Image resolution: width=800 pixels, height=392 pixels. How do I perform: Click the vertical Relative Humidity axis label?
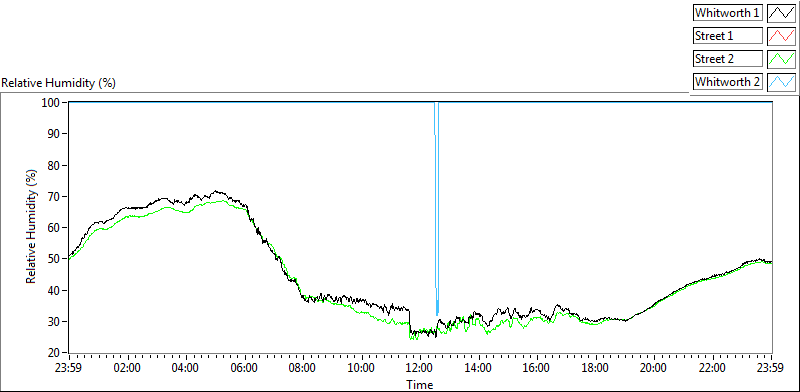[31, 227]
